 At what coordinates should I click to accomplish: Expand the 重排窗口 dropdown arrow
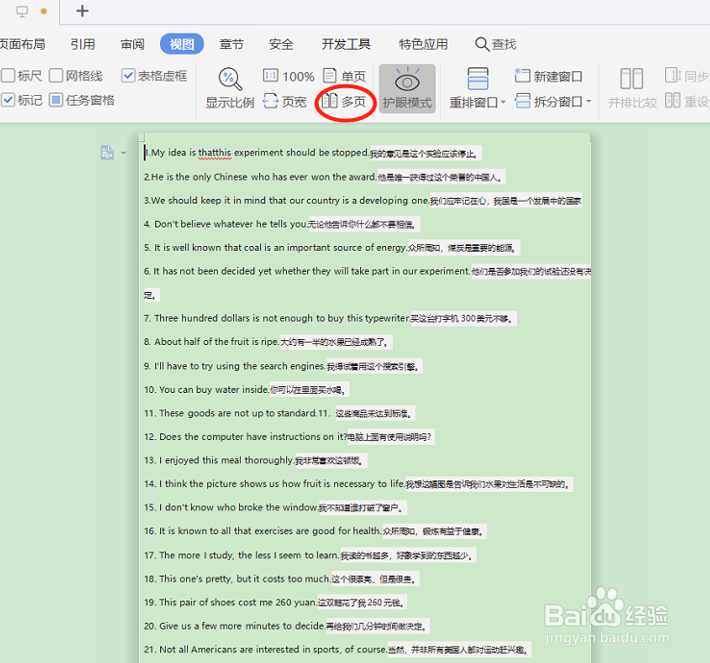503,103
